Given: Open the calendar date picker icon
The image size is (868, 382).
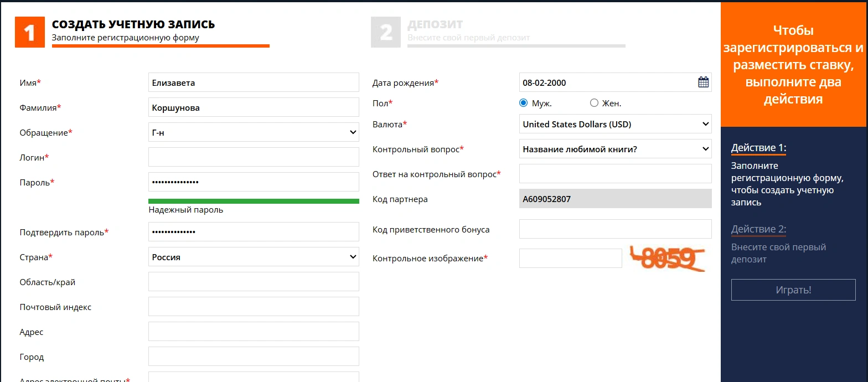Looking at the screenshot, I should [x=703, y=82].
